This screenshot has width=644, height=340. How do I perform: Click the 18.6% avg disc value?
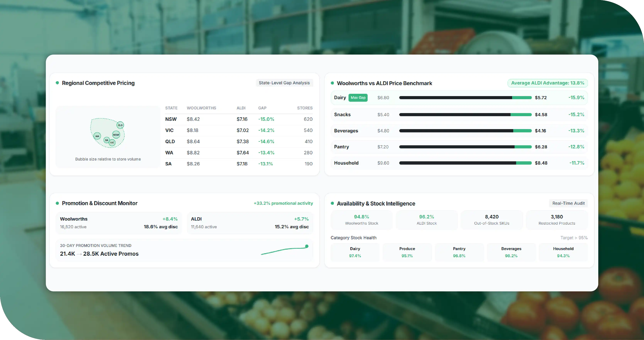click(161, 227)
